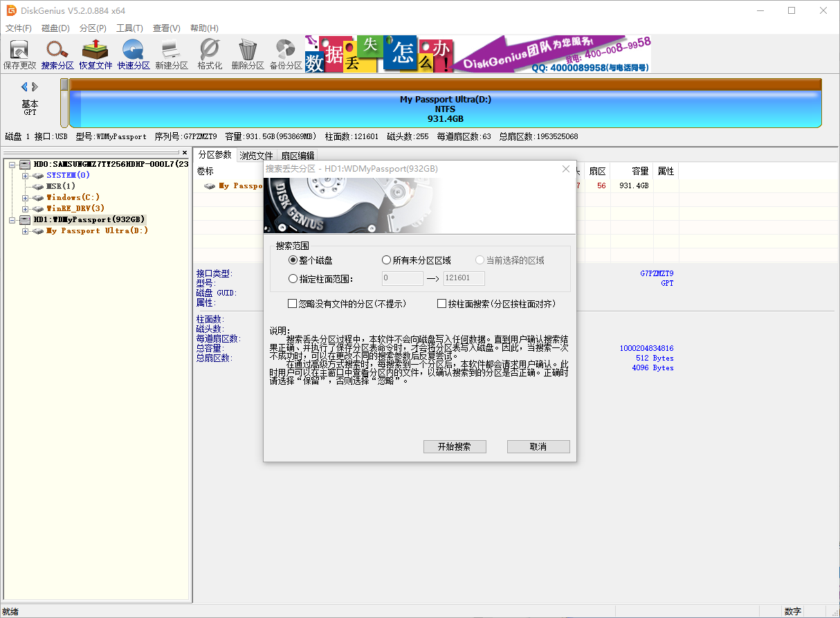Click the 容量 column header

tap(639, 171)
